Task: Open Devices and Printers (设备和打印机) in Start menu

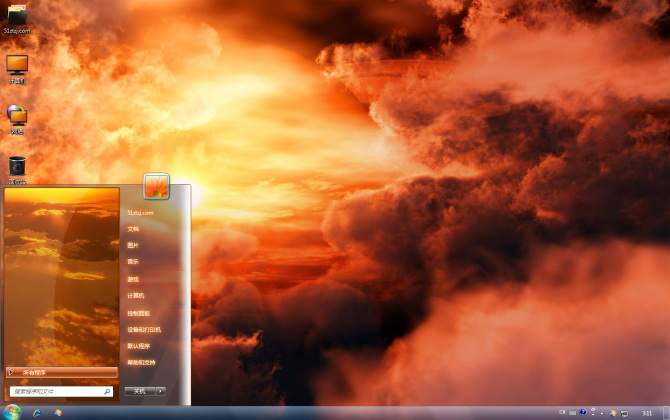Action: coord(144,330)
